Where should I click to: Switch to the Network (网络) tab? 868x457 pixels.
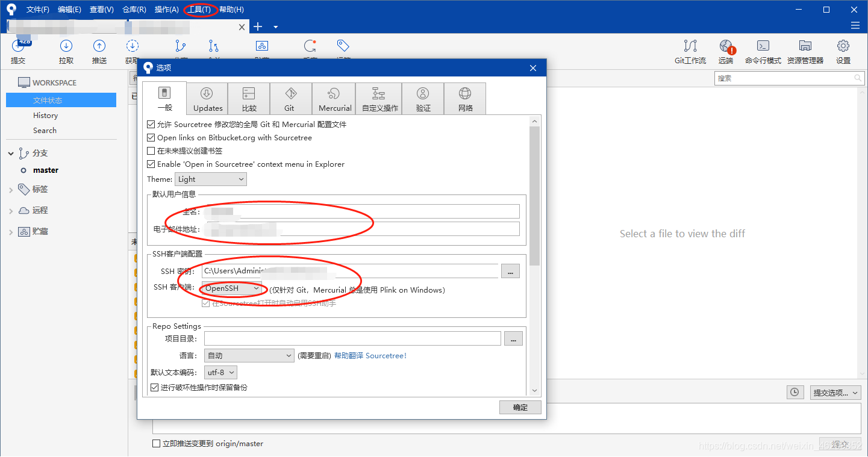[x=465, y=99]
